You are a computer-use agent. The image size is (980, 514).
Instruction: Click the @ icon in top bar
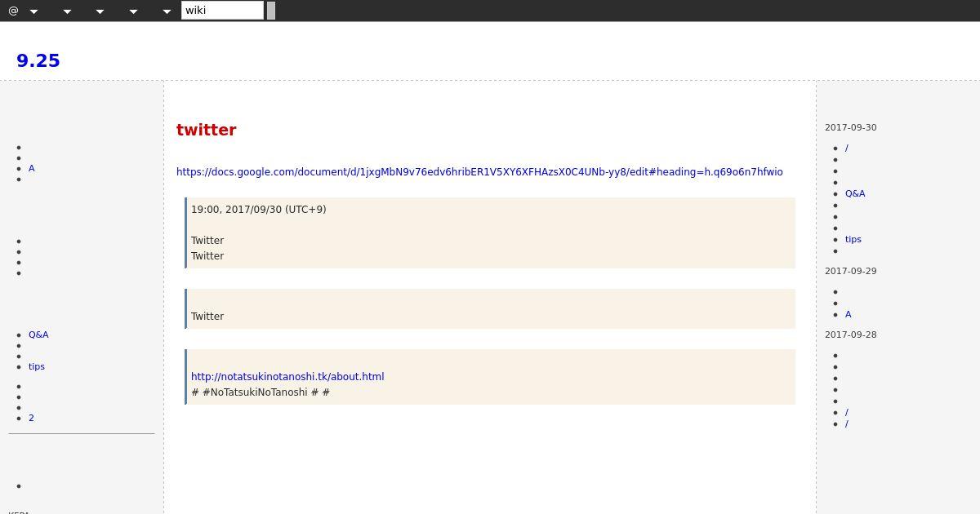tap(13, 11)
